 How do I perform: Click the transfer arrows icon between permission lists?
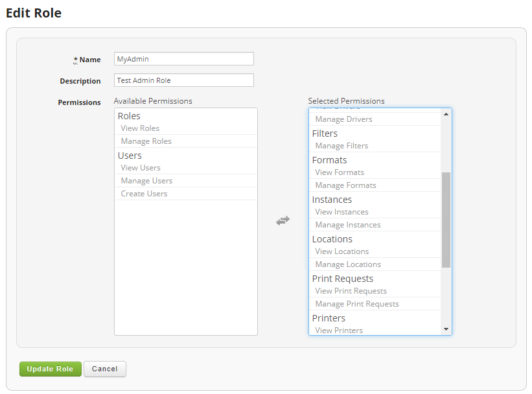click(283, 220)
